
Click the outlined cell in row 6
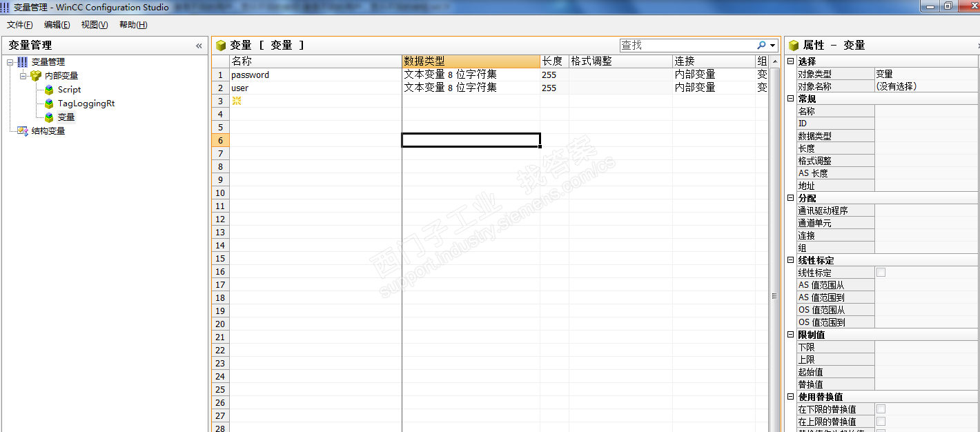pyautogui.click(x=471, y=140)
